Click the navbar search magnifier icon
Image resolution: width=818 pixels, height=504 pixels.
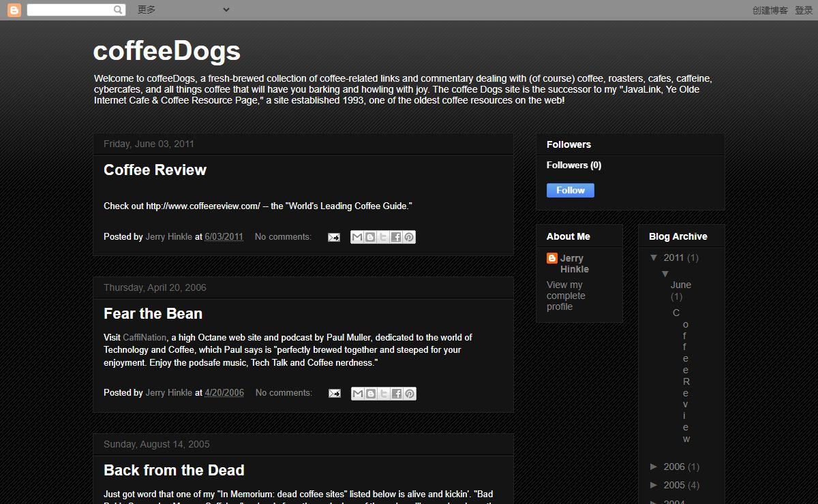(x=119, y=10)
